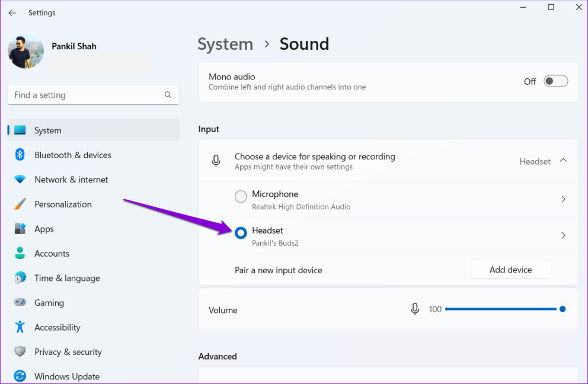Viewport: 588px width, 384px height.
Task: Click the back arrow at the top left
Action: pos(12,12)
